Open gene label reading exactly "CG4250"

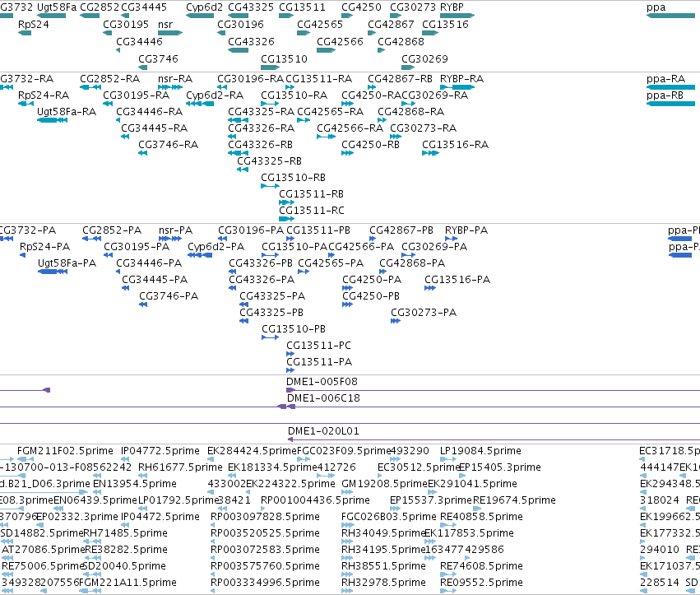click(x=361, y=7)
